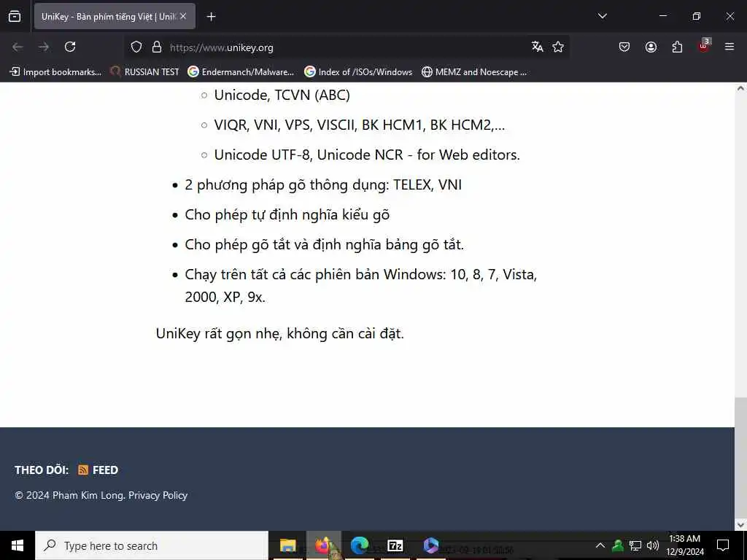
Task: Open Index of /ISOs/Windows bookmark
Action: [x=358, y=72]
